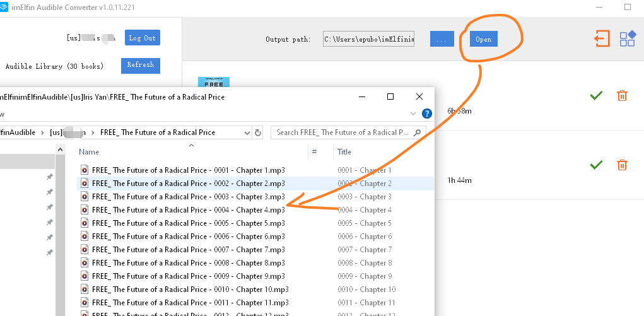Open the blue modules grid icon
The height and width of the screenshot is (316, 644).
[x=628, y=39]
